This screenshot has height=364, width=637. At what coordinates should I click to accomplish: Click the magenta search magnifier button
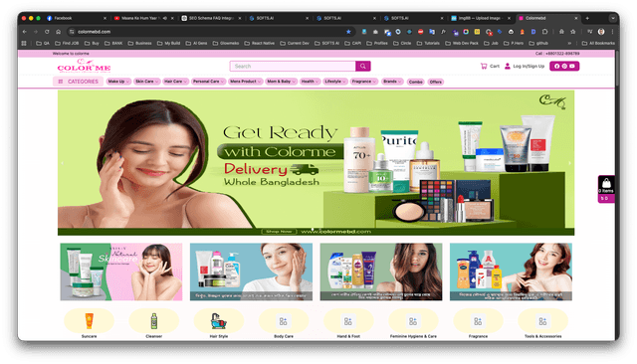tap(362, 67)
